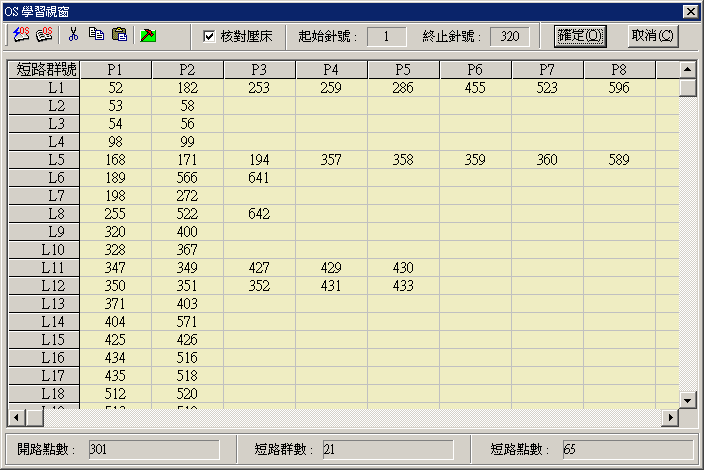Close the OS學習視窗 dialog window
The image size is (704, 470).
(690, 10)
